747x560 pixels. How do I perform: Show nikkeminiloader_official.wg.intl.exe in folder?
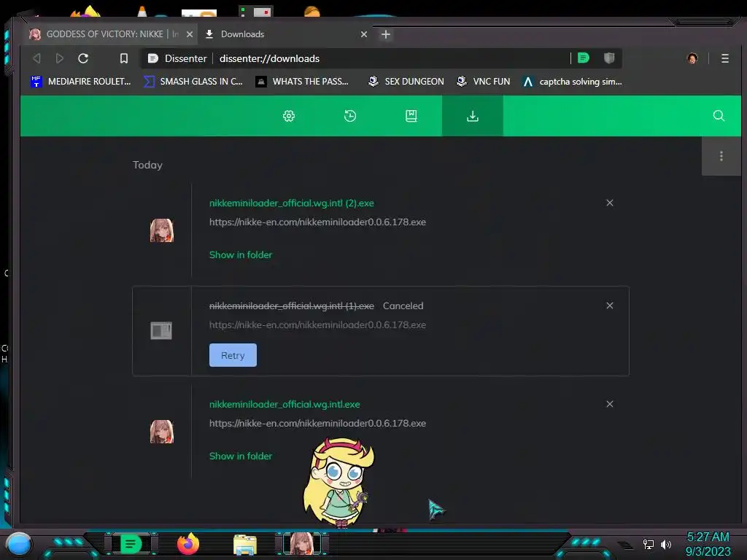tap(241, 456)
